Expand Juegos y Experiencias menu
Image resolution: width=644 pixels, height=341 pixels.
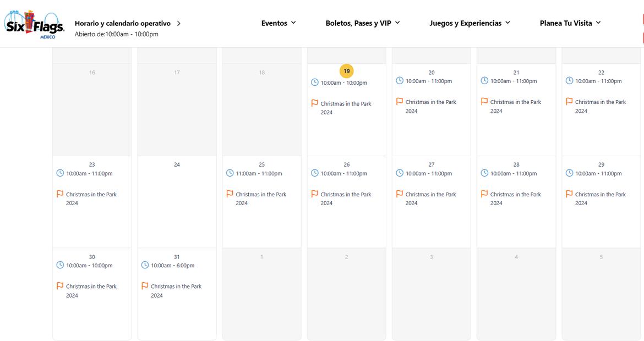click(x=470, y=23)
